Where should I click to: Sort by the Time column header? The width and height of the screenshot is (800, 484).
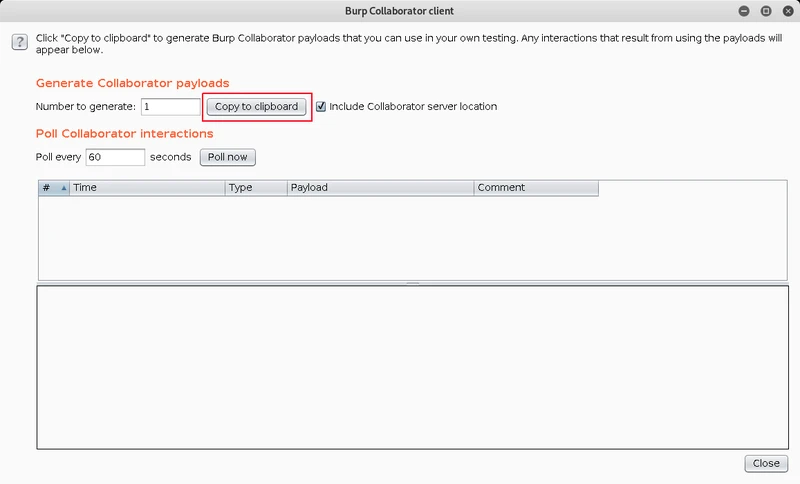pos(147,188)
